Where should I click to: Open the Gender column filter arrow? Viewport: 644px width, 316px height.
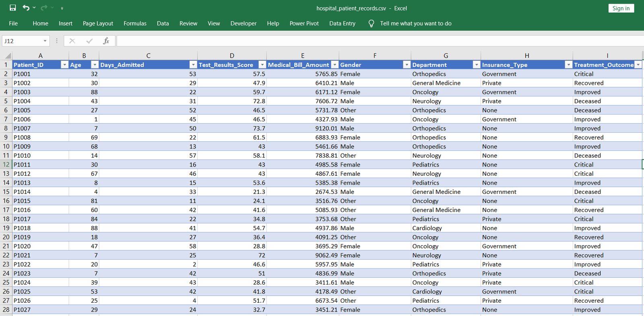pos(407,65)
